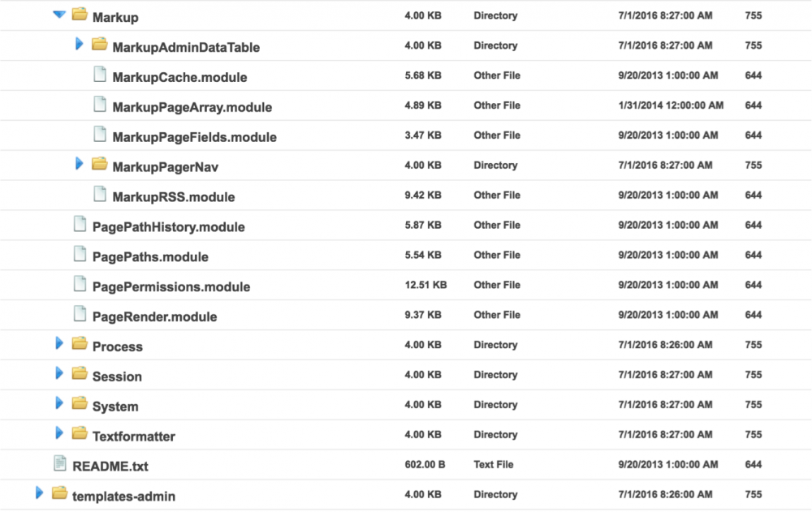Image resolution: width=812 pixels, height=512 pixels.
Task: Click the Markup folder icon
Action: point(79,15)
